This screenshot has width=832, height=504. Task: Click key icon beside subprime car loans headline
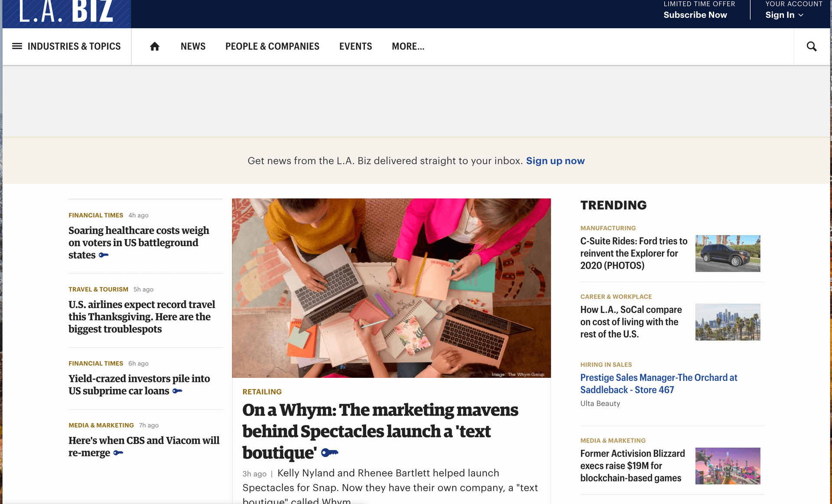coord(177,391)
